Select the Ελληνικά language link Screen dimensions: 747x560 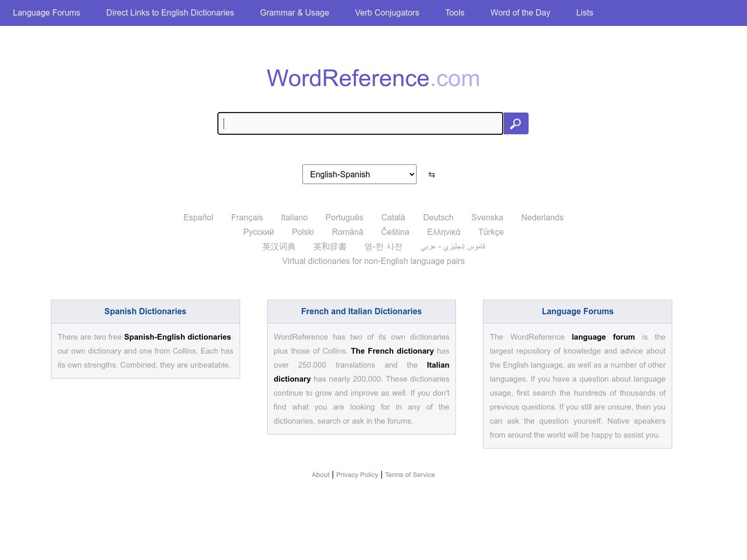(x=444, y=232)
